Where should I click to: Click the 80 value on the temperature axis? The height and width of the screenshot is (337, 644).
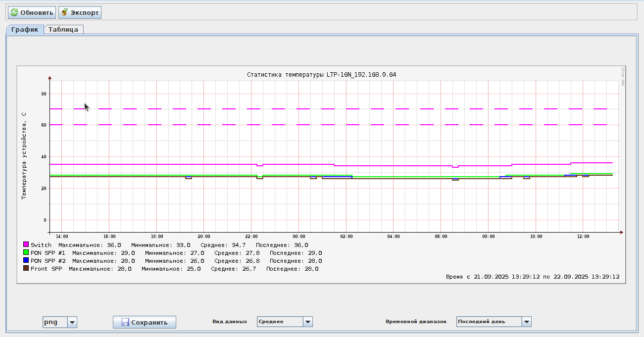click(x=44, y=94)
